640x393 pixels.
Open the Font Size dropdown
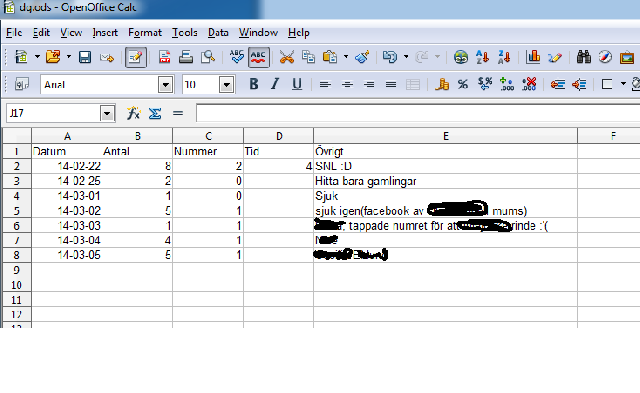pyautogui.click(x=227, y=85)
